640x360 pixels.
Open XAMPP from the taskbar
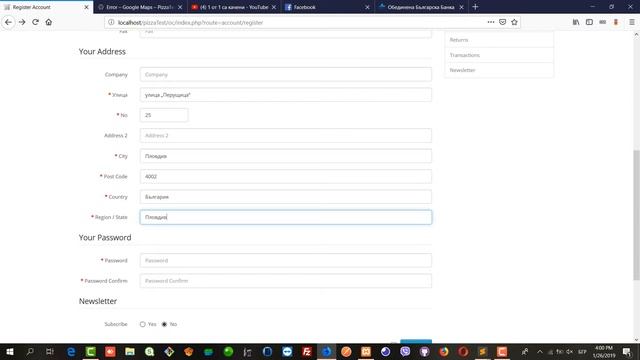(x=366, y=351)
